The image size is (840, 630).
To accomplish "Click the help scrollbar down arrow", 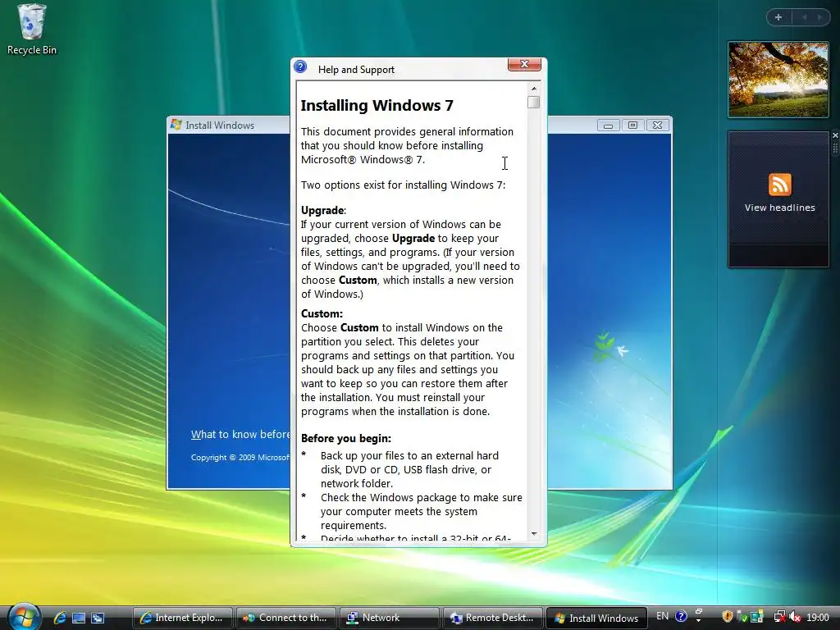I will [x=533, y=534].
